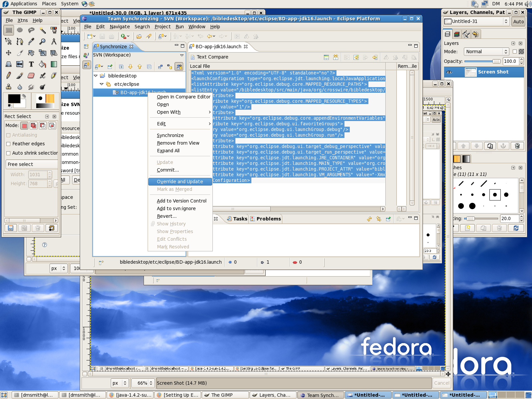Viewport: 532px width, 399px height.
Task: Select the Move tool
Action: (9, 53)
